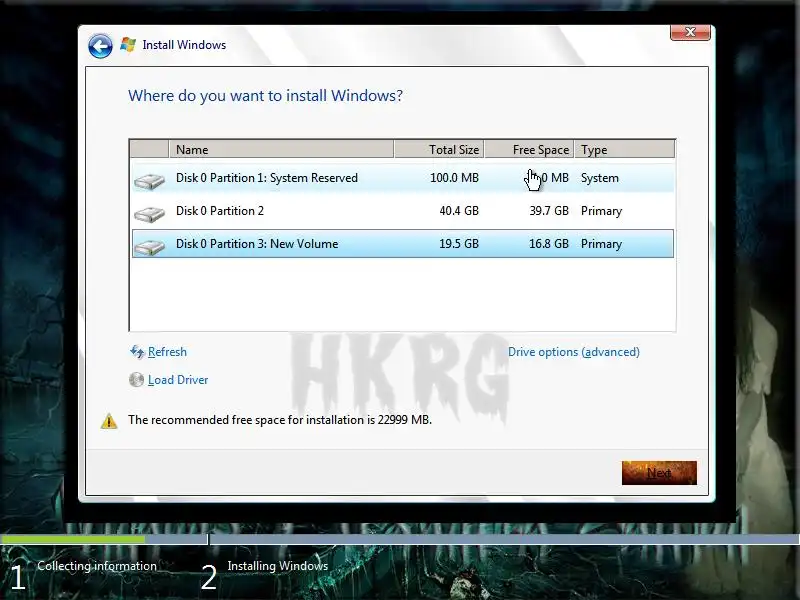Click the Load Driver disc icon
This screenshot has height=600, width=800.
point(136,380)
